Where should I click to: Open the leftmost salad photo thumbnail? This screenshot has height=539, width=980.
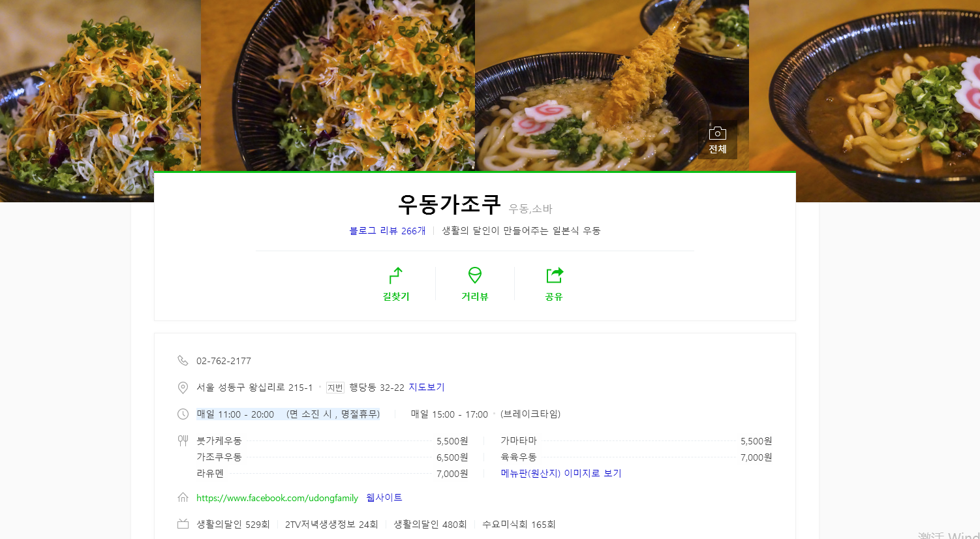pyautogui.click(x=100, y=101)
